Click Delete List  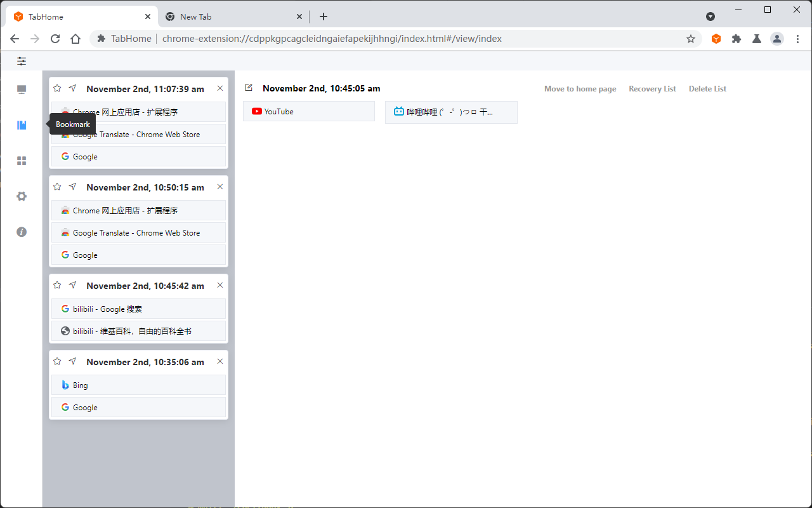pyautogui.click(x=707, y=89)
